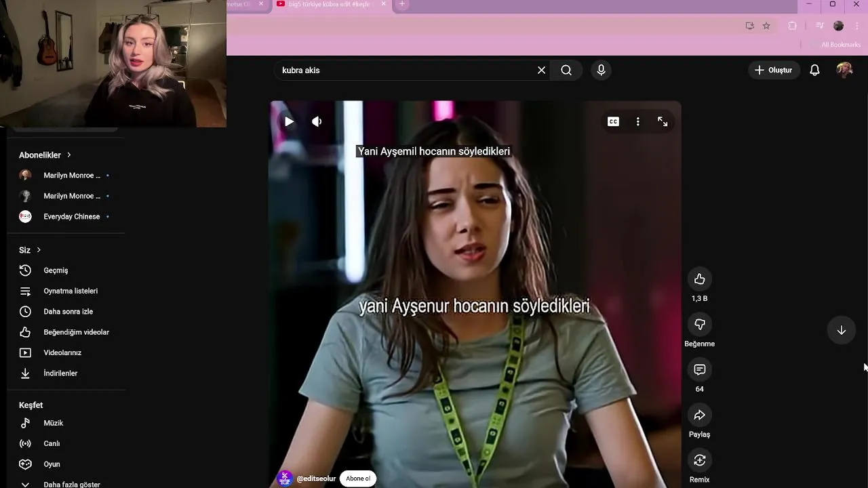Mute the Shorts video volume
The image size is (868, 488).
coord(317,122)
